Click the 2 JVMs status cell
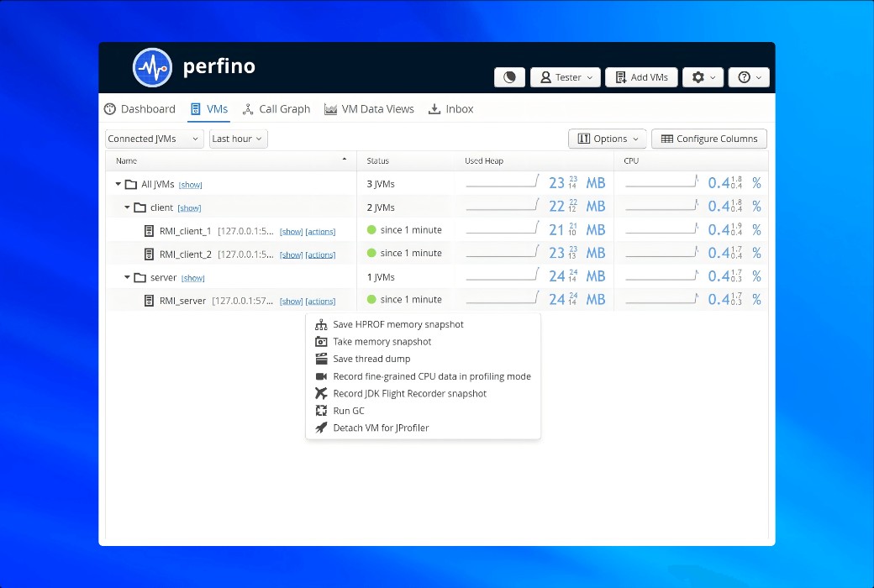874x588 pixels. coord(381,207)
